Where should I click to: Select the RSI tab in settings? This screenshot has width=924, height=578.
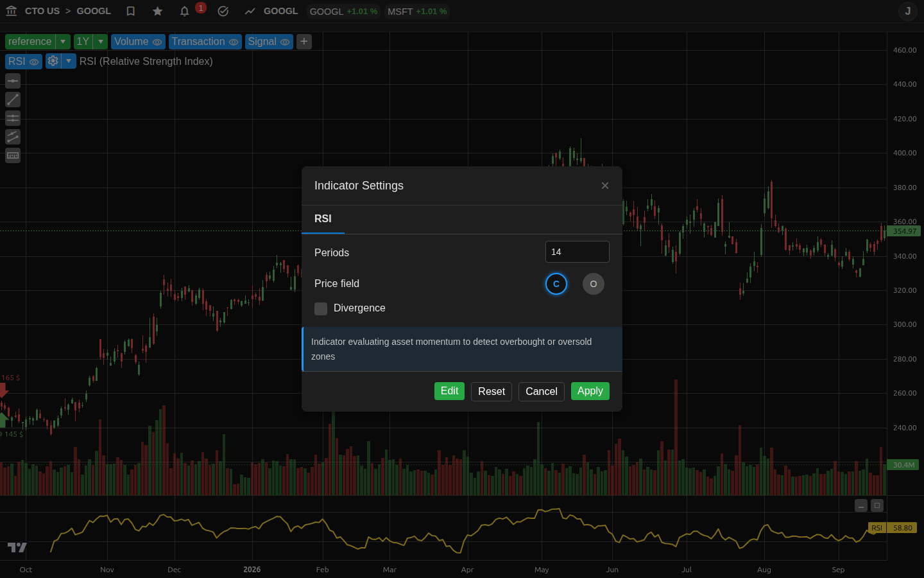323,219
